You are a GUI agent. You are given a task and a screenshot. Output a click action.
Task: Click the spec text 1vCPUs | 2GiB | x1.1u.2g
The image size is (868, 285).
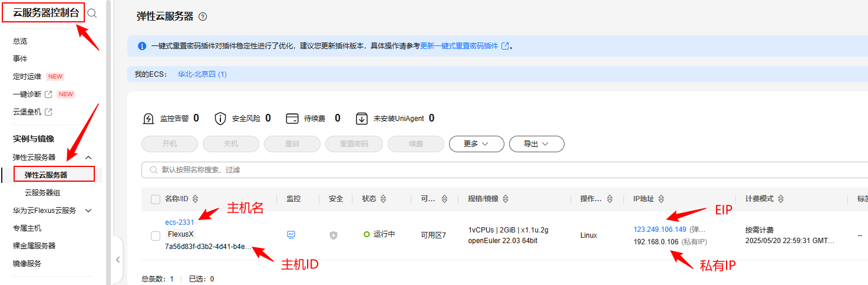508,230
